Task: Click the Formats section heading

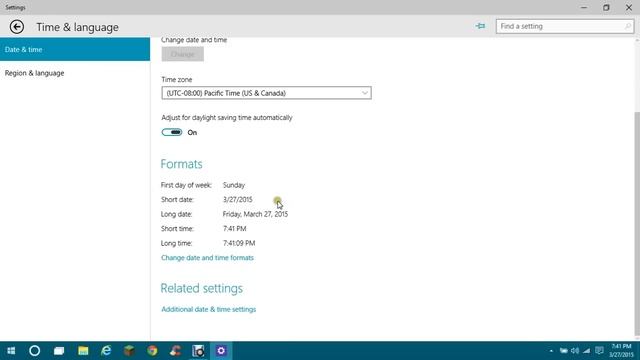Action: tap(181, 164)
